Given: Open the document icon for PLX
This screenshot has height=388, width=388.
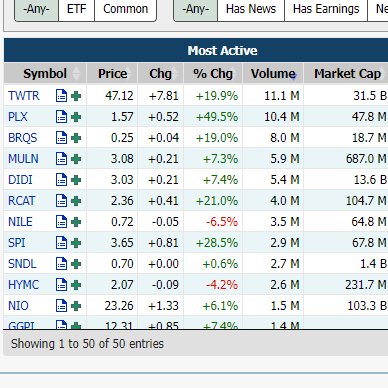Looking at the screenshot, I should coord(61,117).
